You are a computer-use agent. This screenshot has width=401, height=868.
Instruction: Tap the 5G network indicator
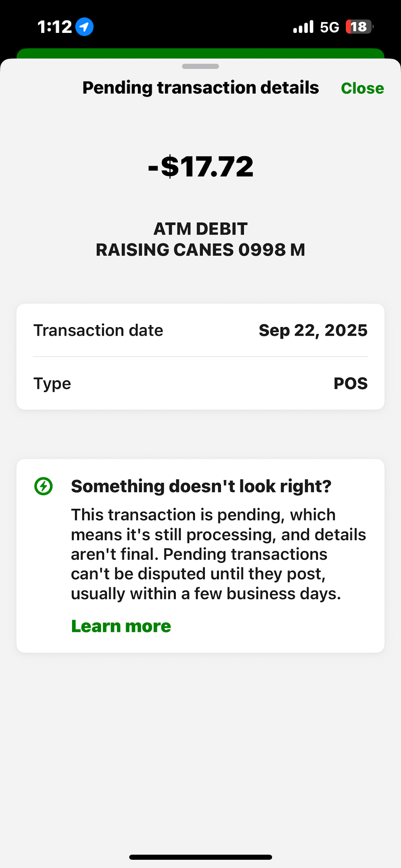[329, 27]
